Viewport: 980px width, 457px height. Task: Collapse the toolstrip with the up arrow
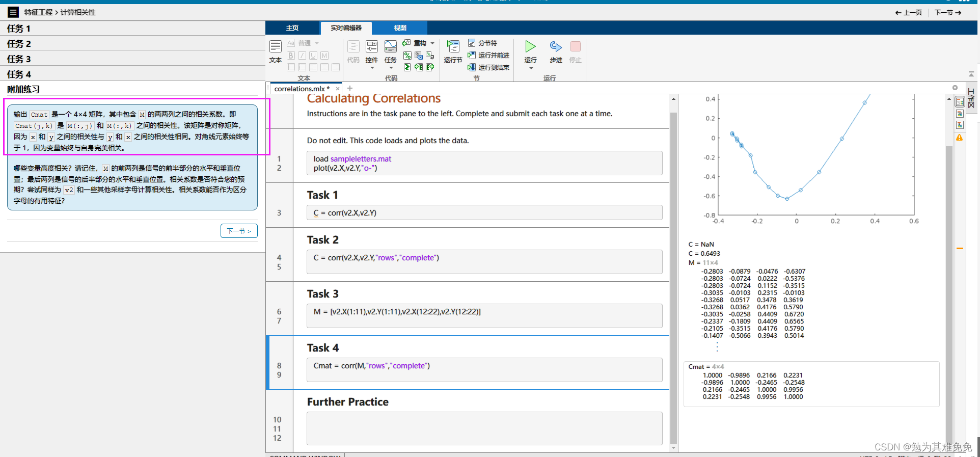click(971, 74)
